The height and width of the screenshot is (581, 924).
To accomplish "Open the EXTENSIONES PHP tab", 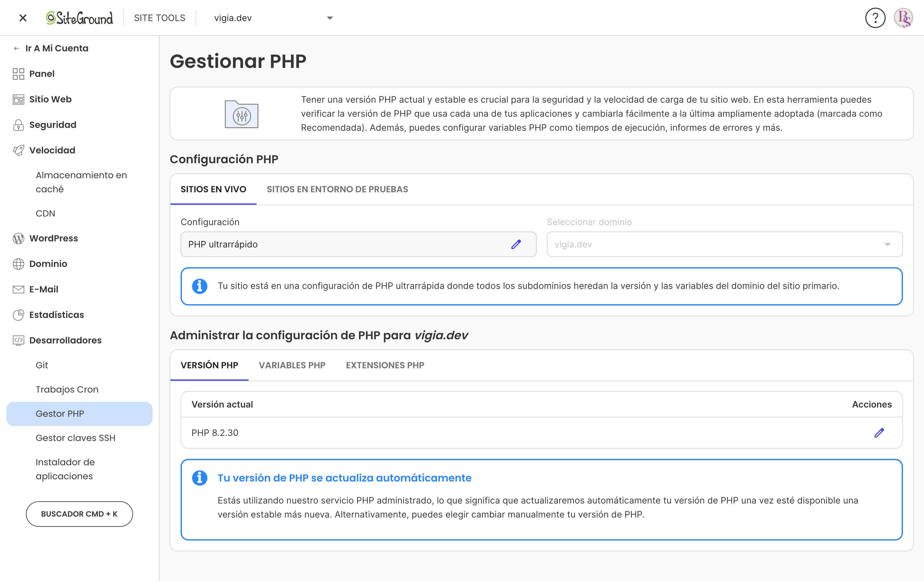I will click(385, 365).
